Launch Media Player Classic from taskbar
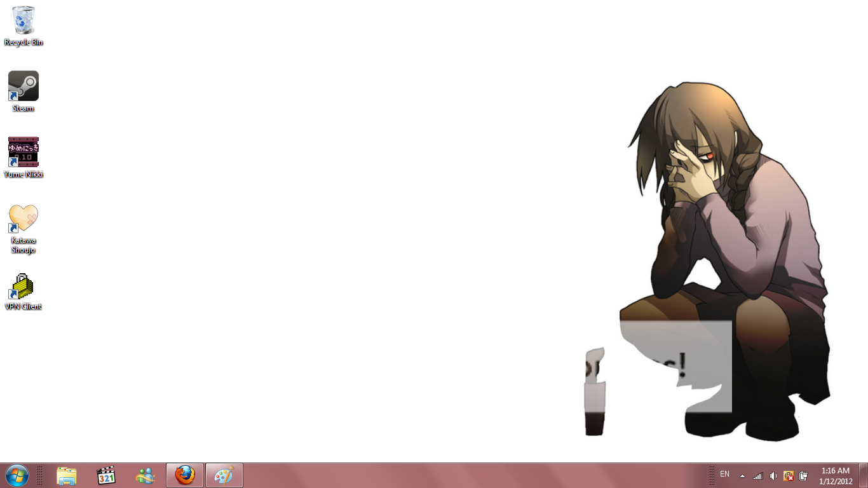This screenshot has height=488, width=868. pos(106,475)
